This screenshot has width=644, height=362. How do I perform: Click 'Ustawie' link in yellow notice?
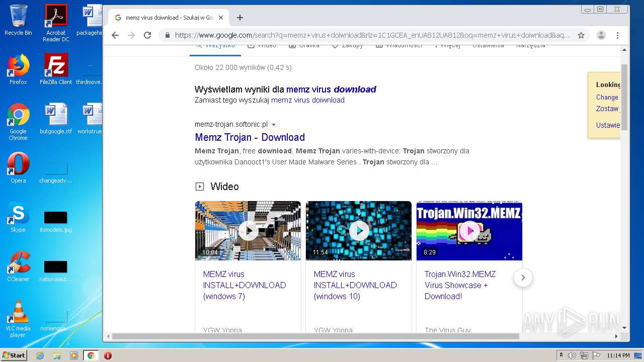(608, 125)
